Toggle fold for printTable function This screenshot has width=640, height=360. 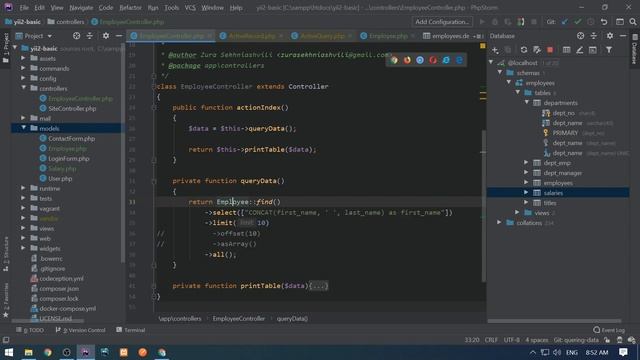[154, 286]
